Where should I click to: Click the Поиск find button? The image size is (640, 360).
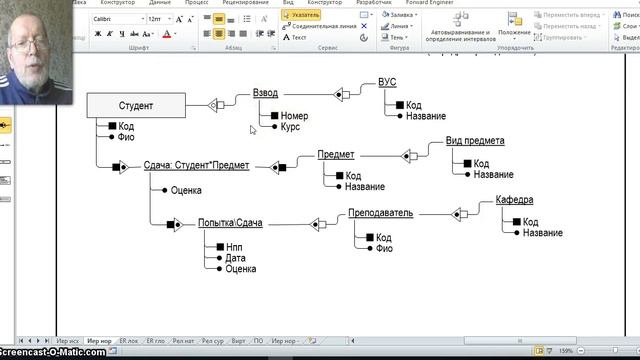(626, 15)
